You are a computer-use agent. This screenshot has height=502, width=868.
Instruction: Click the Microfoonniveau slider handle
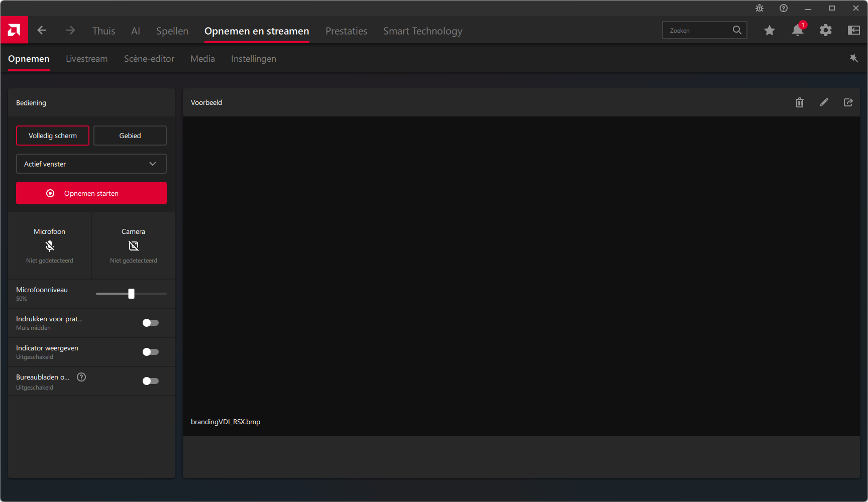click(131, 294)
